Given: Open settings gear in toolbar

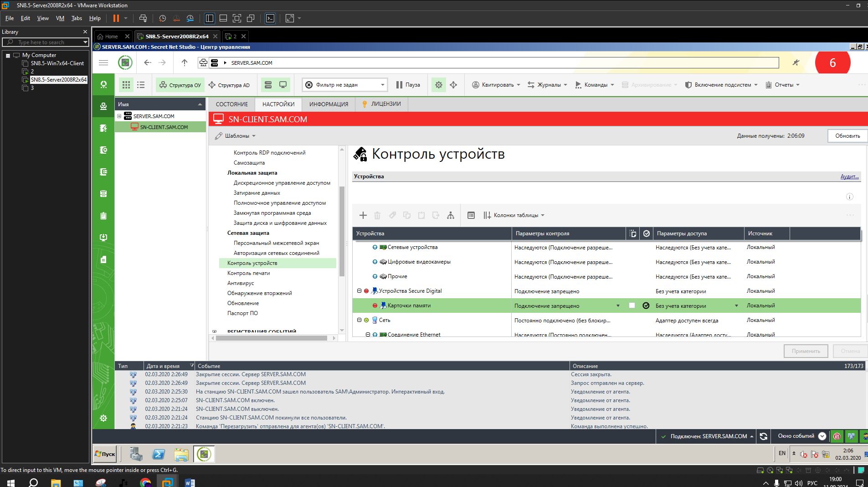Looking at the screenshot, I should (439, 85).
